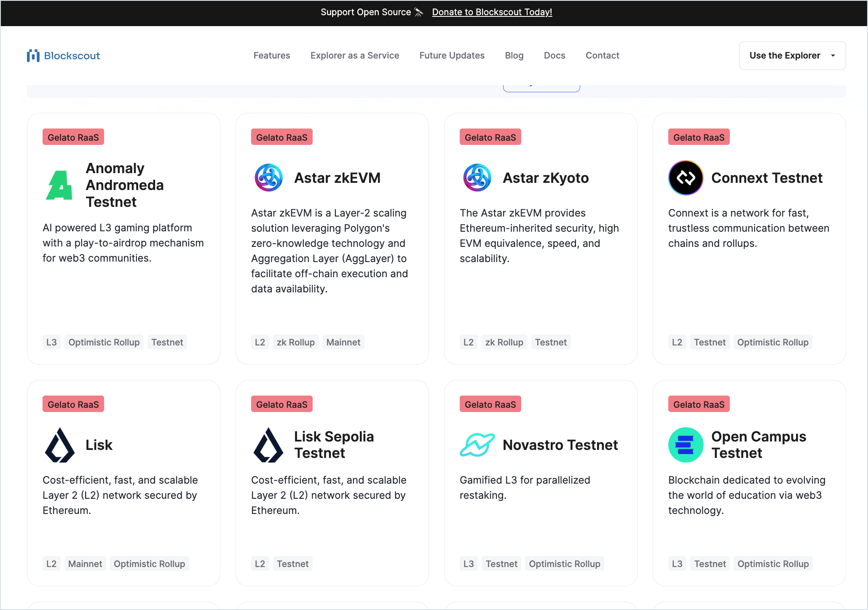Click Optimistic Rollup tag on Lisk card

150,564
